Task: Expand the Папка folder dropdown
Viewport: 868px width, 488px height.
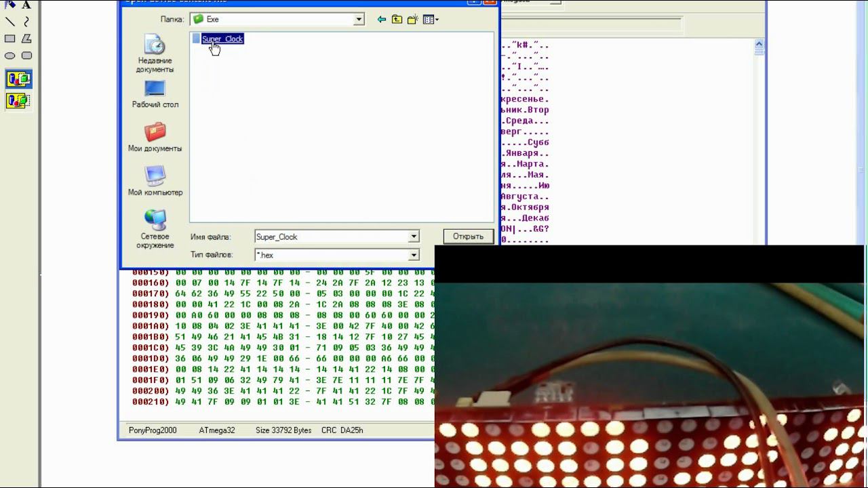Action: coord(359,20)
